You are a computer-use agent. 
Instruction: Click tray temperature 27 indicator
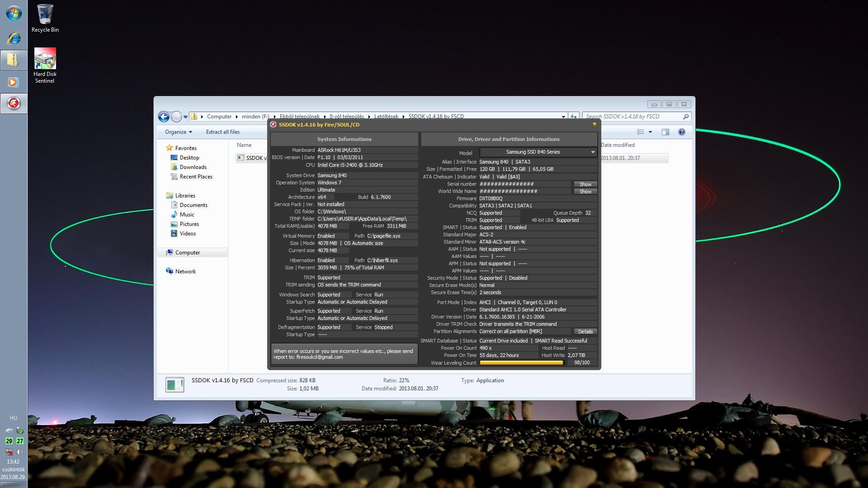tap(19, 441)
